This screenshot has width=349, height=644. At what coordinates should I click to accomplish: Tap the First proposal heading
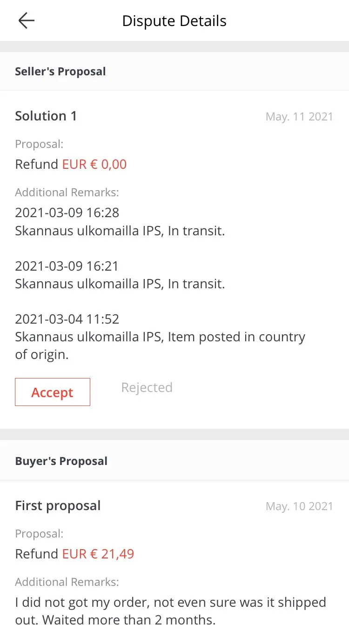58,505
